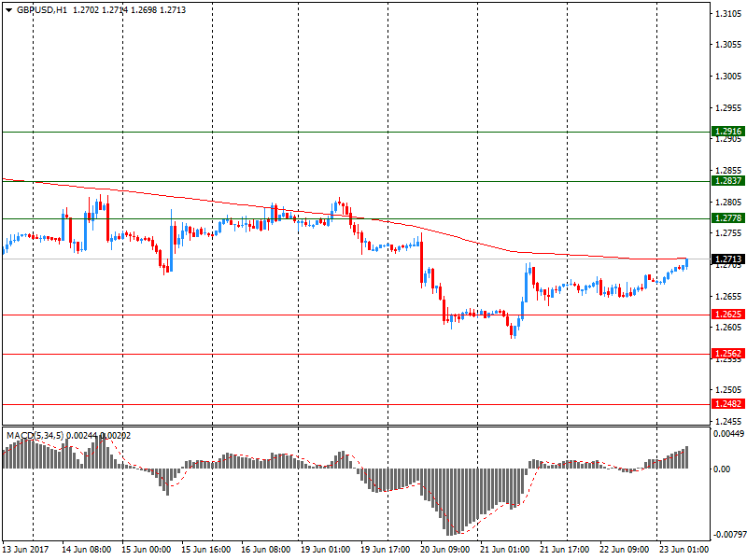747x560 pixels.
Task: Click the 20 Jun 09:00 time label
Action: (x=445, y=549)
